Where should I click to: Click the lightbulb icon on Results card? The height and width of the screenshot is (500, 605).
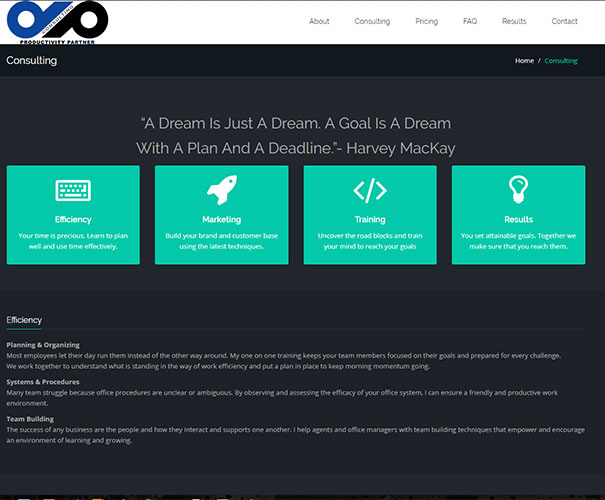tap(518, 189)
